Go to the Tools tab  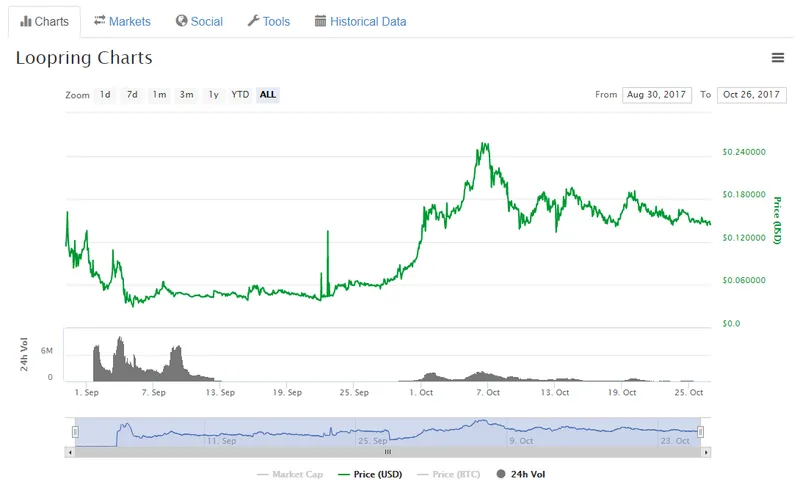[269, 21]
